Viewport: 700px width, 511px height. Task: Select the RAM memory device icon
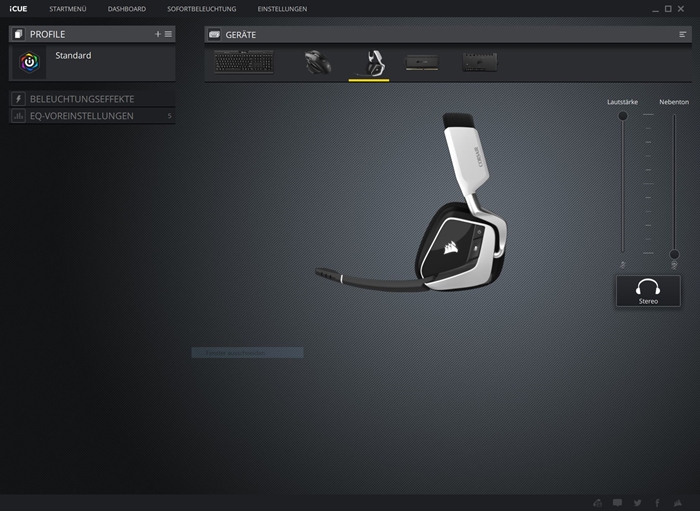click(421, 62)
